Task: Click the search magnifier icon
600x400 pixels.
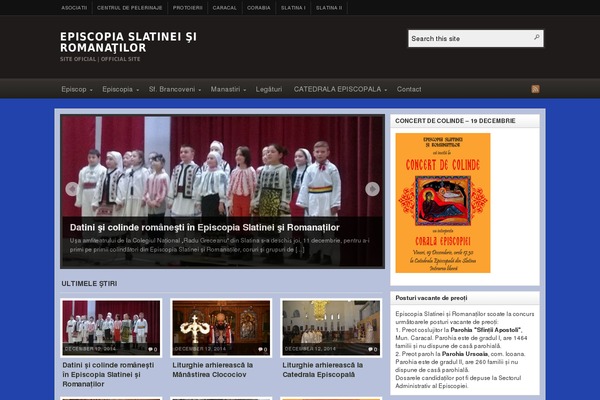Action: pos(536,38)
